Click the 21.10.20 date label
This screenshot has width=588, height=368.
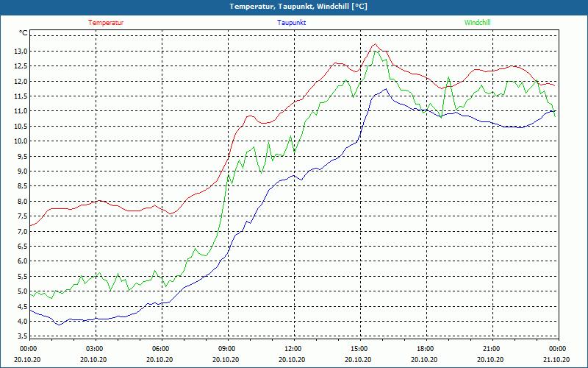pos(556,360)
